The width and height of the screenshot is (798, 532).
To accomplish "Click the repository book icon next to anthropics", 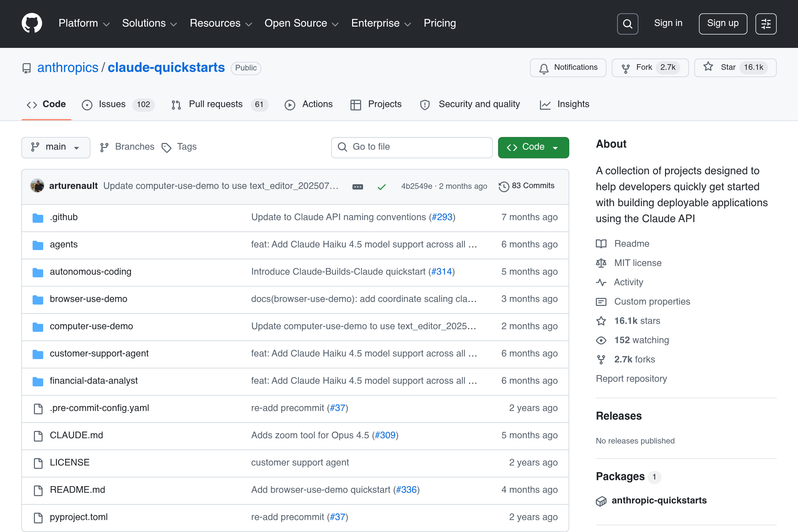I will point(26,68).
